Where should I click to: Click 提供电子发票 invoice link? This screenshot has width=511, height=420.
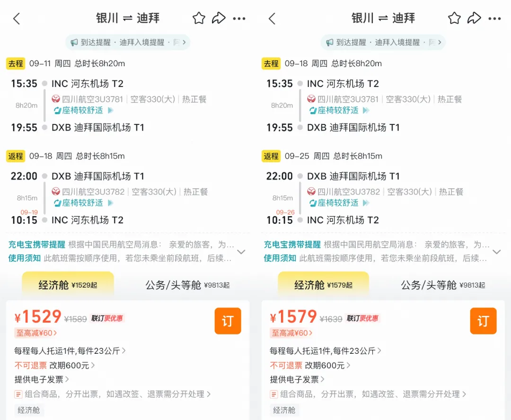coord(37,379)
